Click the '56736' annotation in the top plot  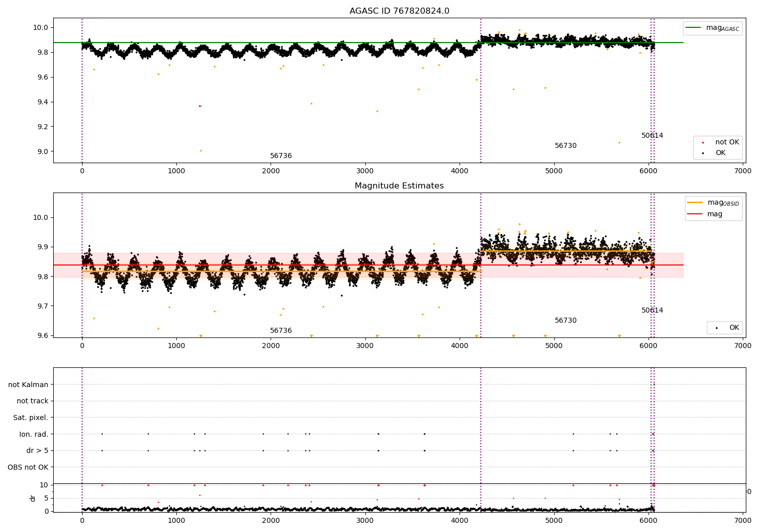[281, 156]
